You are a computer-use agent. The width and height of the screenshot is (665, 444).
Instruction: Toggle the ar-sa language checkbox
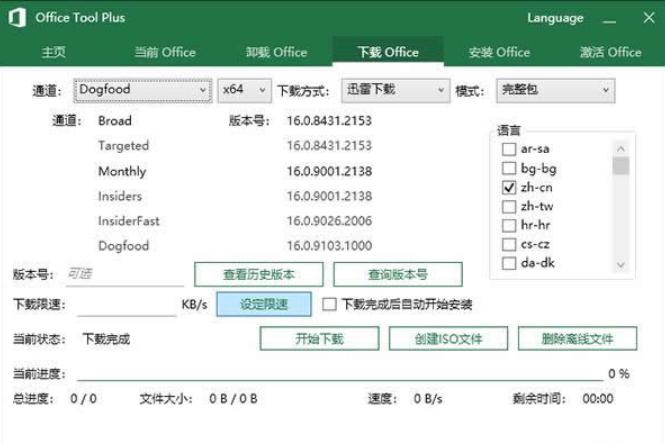point(509,149)
